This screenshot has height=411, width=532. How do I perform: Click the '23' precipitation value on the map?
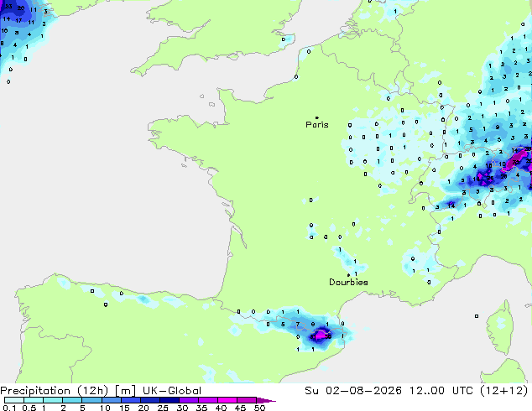(8, 6)
